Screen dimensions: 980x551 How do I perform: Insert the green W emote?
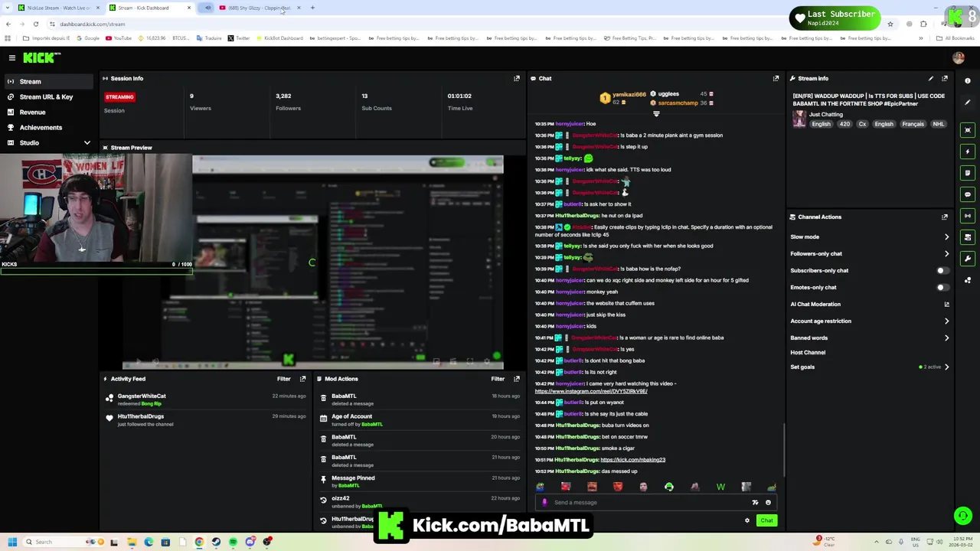[x=720, y=487]
